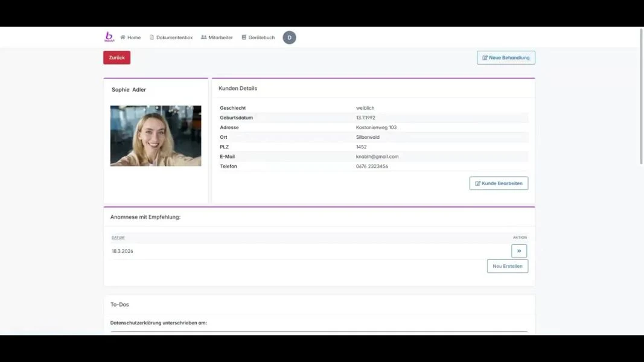644x362 pixels.
Task: Click the Aktion column header
Action: pyautogui.click(x=520, y=238)
